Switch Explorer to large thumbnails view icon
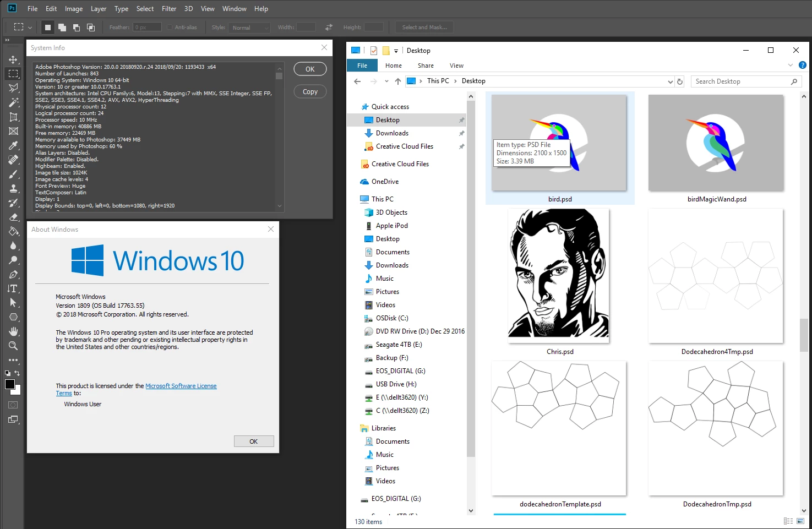Screen dimensions: 812x529 tap(800, 521)
